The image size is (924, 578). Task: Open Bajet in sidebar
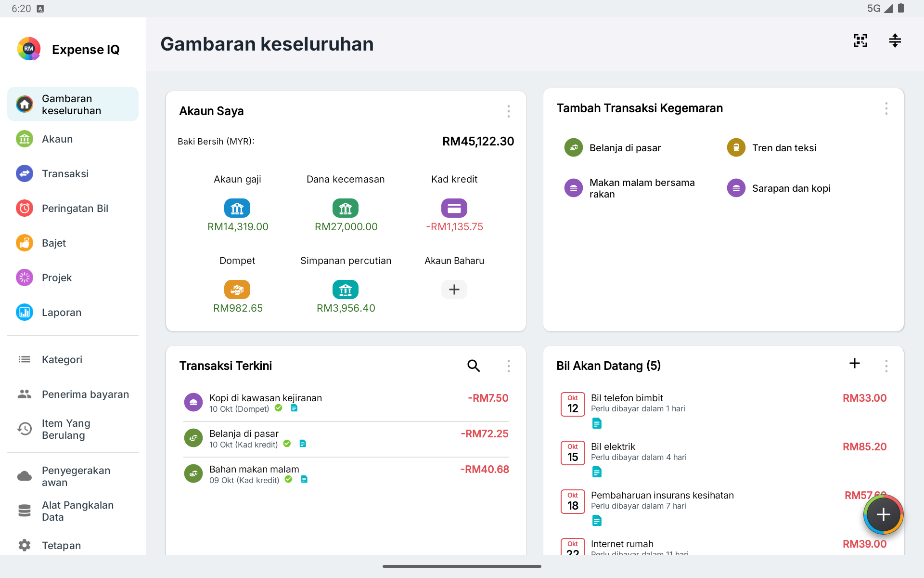coord(73,243)
